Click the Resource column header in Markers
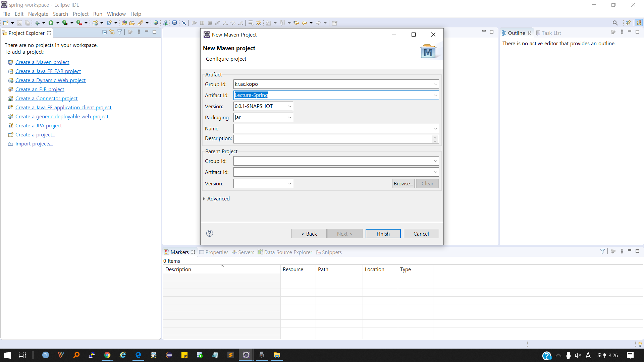The image size is (644, 362). point(298,269)
